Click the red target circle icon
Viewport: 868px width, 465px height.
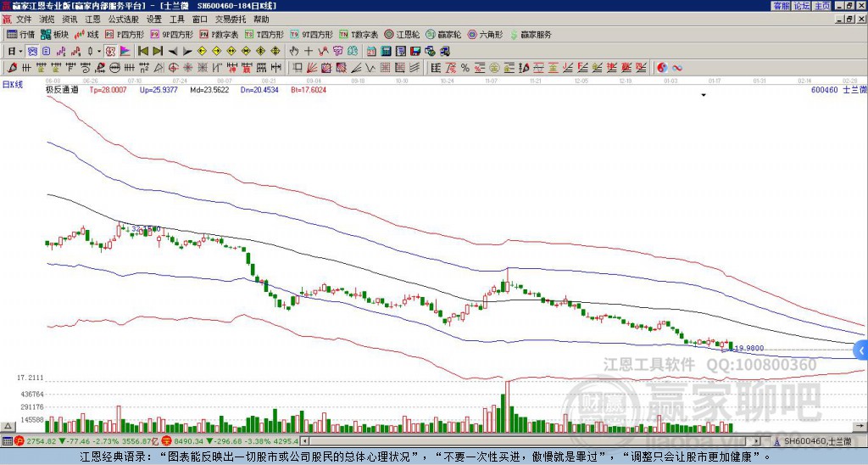173,68
